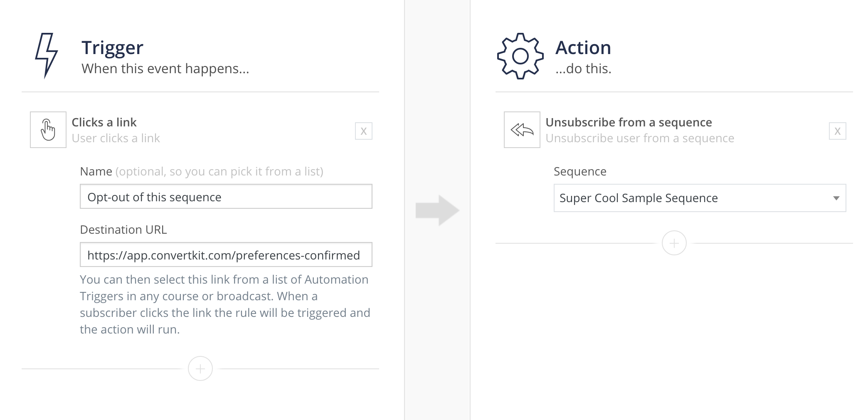The image size is (868, 420).
Task: Click the 'Unsubscribe from a sequence' action title
Action: pos(629,122)
